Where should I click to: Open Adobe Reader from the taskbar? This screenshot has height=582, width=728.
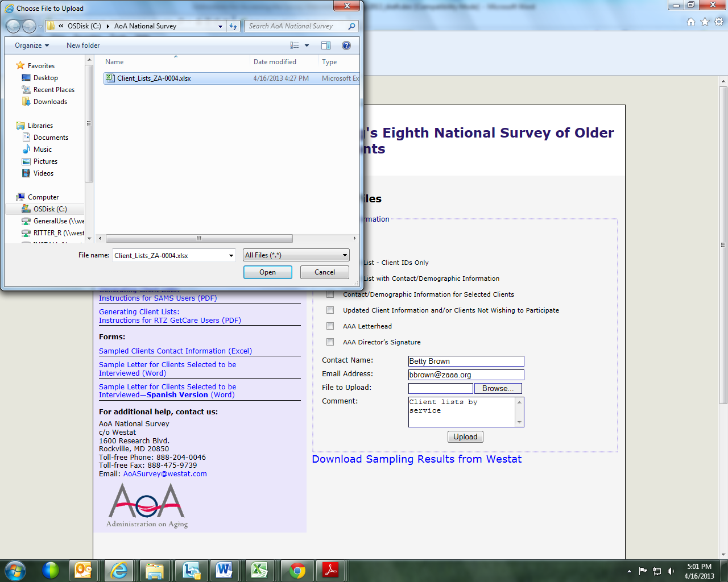pos(331,570)
